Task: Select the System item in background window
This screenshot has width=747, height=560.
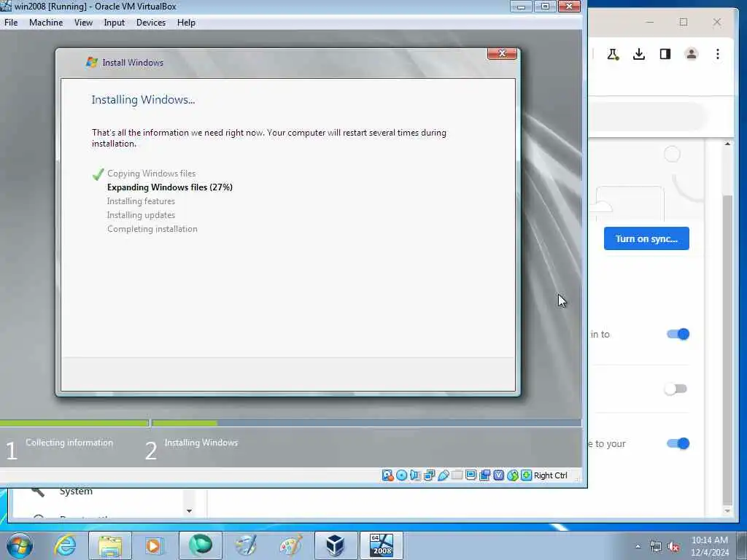Action: tap(76, 491)
